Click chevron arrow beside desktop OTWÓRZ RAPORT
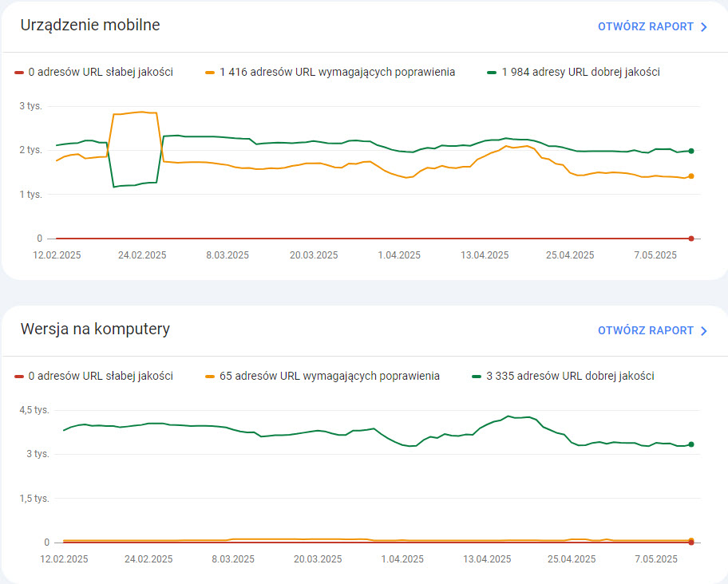The width and height of the screenshot is (728, 584). (x=704, y=331)
